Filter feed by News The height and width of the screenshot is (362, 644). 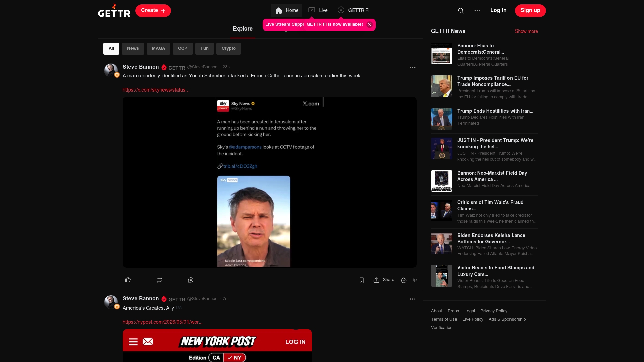tap(133, 48)
